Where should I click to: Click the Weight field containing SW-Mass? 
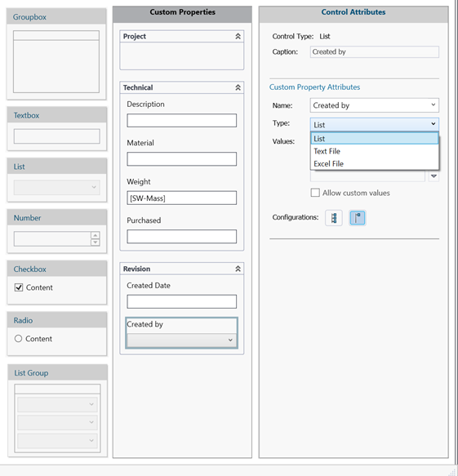click(x=181, y=198)
